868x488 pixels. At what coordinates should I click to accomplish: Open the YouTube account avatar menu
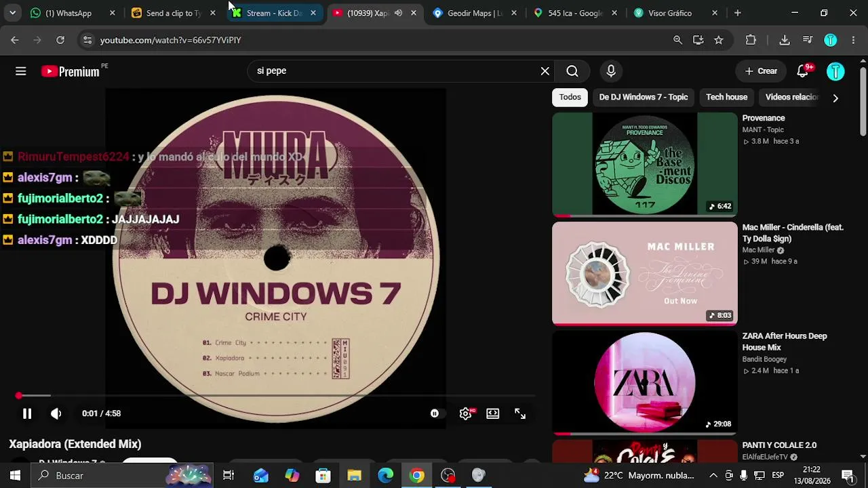(x=835, y=71)
